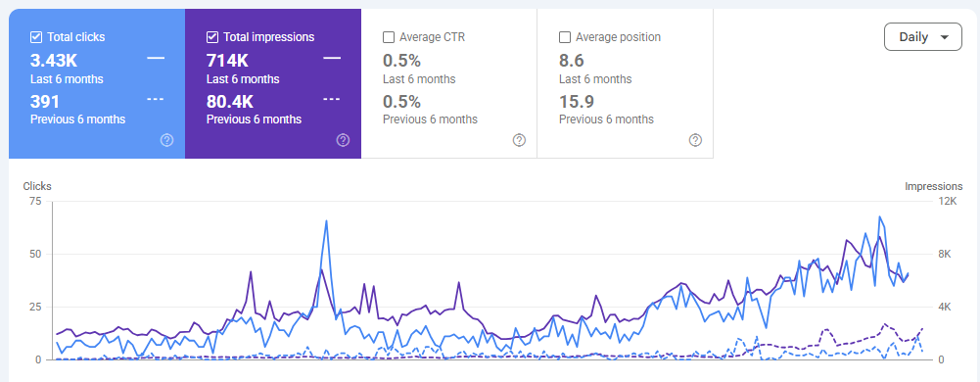Click the Impressions axis label
Image resolution: width=980 pixels, height=382 pixels.
[x=934, y=186]
